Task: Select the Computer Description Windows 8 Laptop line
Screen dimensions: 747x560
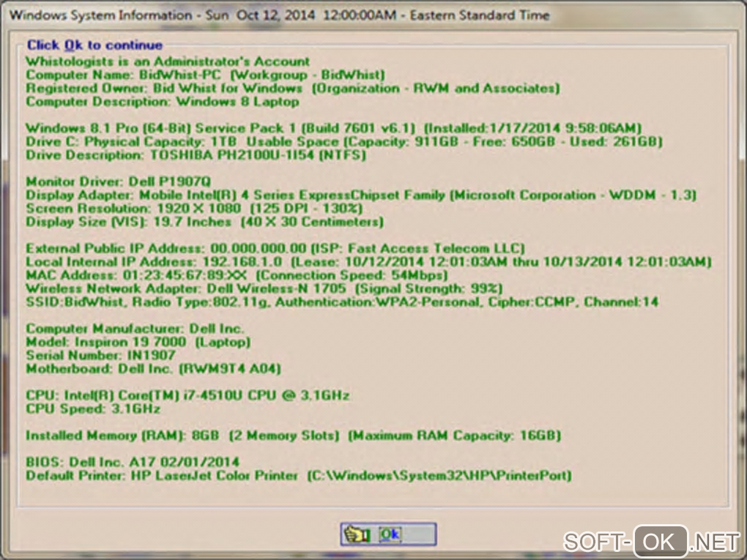Action: pos(163,102)
